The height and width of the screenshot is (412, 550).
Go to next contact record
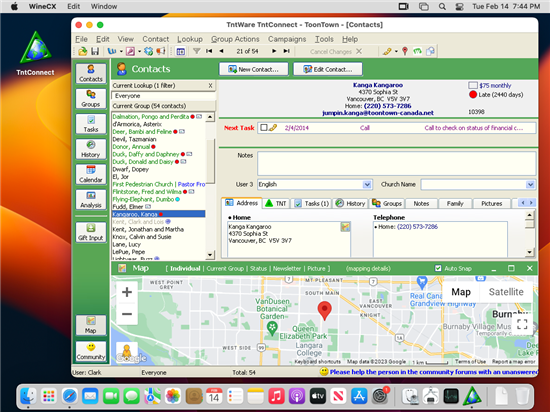274,51
